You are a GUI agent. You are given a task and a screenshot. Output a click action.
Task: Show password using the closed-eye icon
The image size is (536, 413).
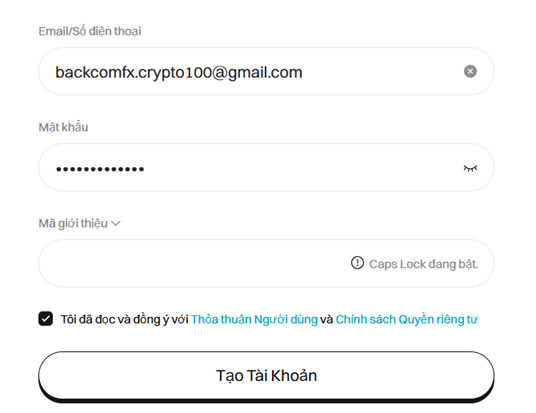[470, 168]
